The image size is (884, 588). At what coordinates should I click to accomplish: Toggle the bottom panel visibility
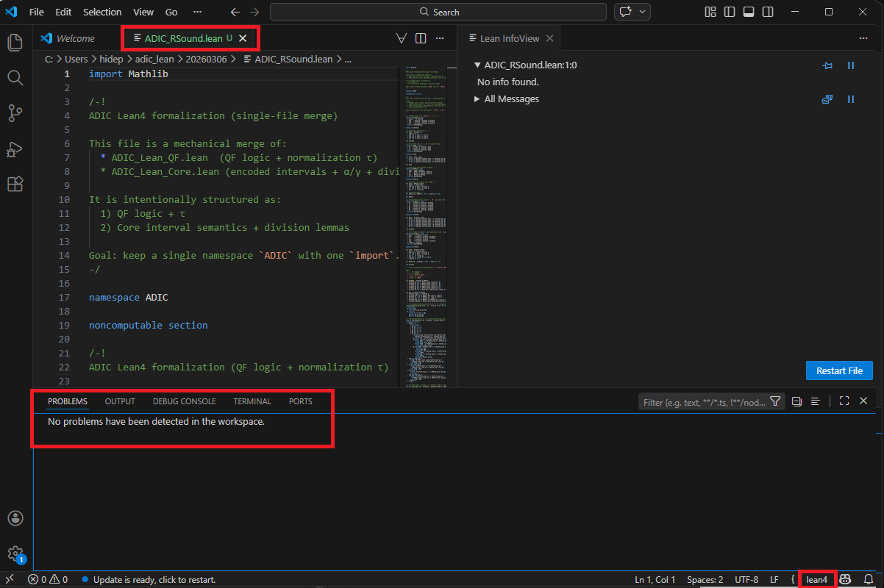click(x=749, y=12)
